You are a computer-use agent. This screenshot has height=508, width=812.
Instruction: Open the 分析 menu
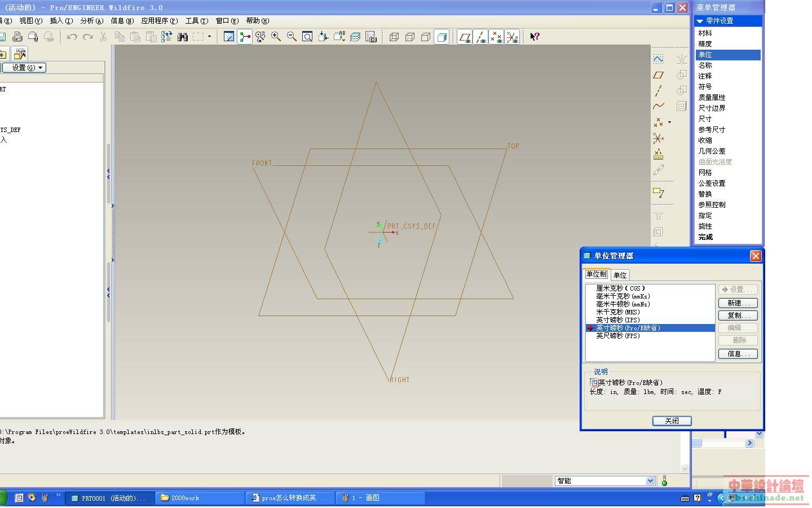coord(91,21)
